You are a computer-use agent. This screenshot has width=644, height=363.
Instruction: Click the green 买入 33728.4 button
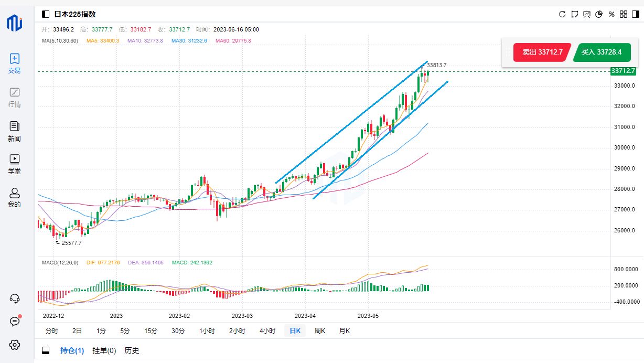tap(601, 52)
